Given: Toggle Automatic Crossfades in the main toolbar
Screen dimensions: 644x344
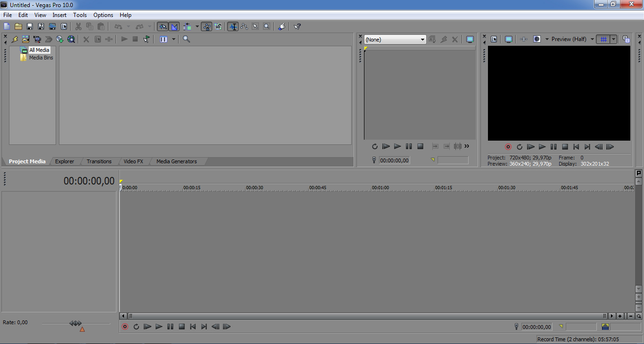Looking at the screenshot, I should click(174, 27).
